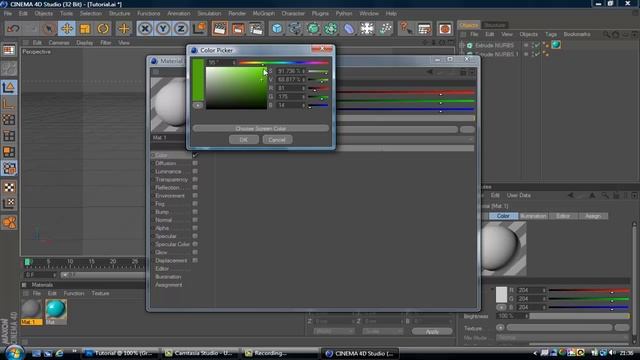
Task: Open the NURBS generators icon
Action: 313,29
